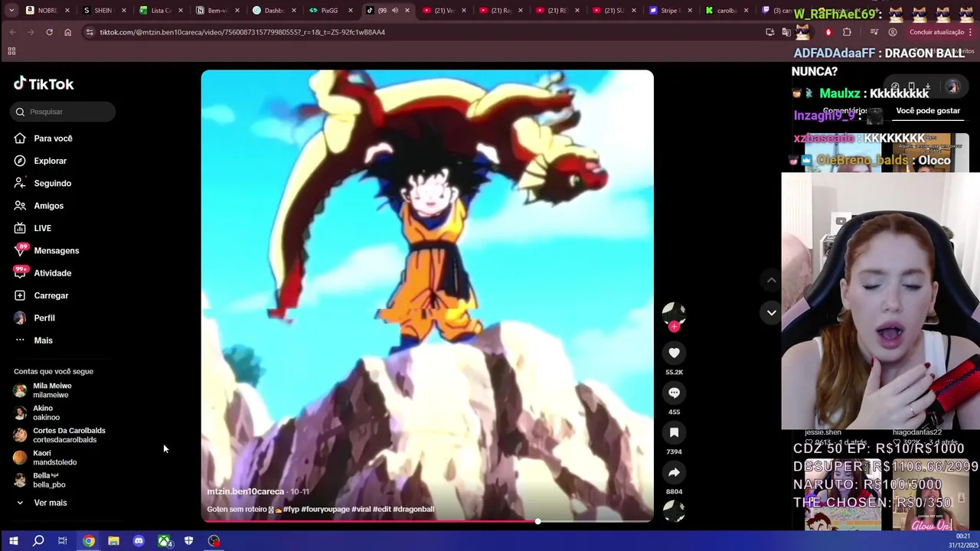
Task: Open Chrome extensions puzzle icon
Action: [x=847, y=32]
